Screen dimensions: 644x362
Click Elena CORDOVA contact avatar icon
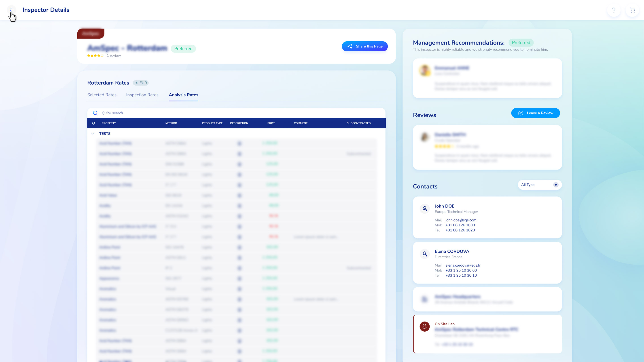tap(424, 254)
